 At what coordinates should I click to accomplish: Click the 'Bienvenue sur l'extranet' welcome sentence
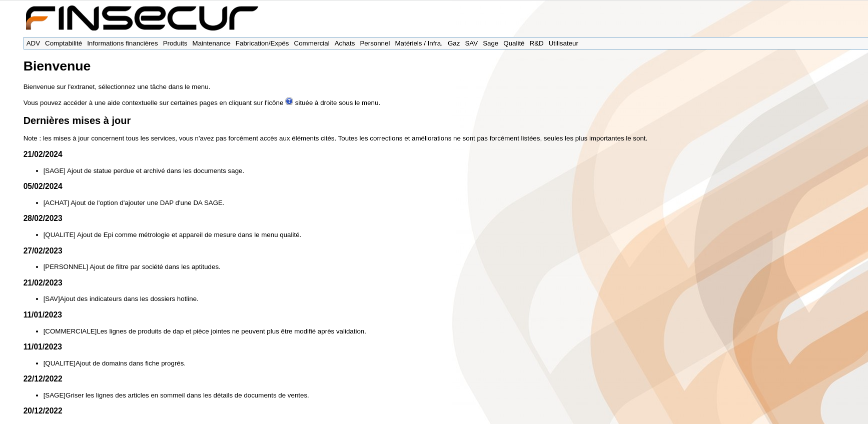(117, 87)
